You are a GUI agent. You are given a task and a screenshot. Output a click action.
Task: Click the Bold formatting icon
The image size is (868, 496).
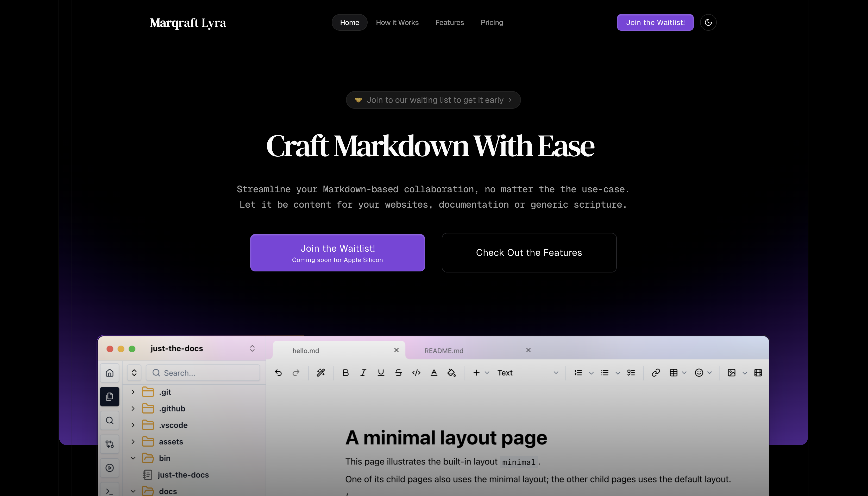345,373
